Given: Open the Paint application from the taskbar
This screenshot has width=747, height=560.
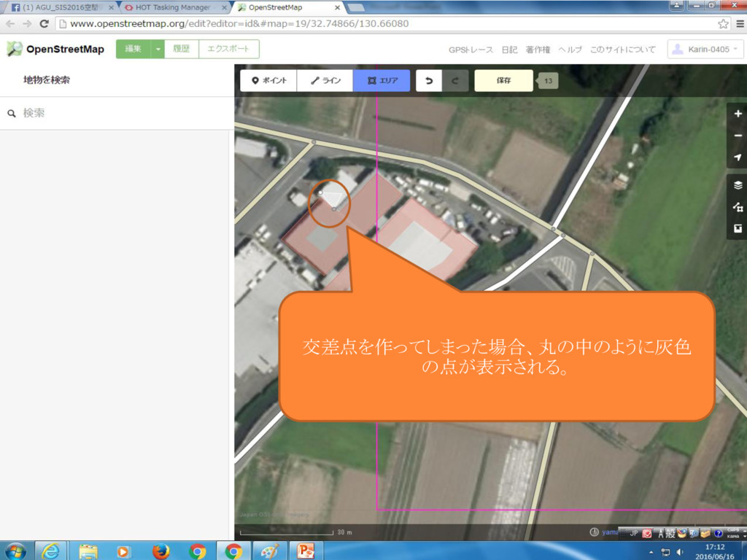Looking at the screenshot, I should coord(269,551).
